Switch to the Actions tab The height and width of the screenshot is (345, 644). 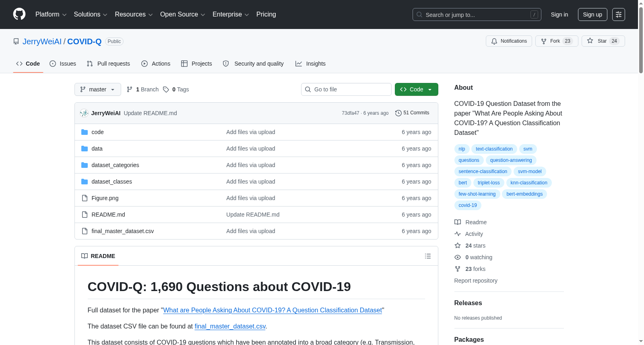[x=156, y=64]
